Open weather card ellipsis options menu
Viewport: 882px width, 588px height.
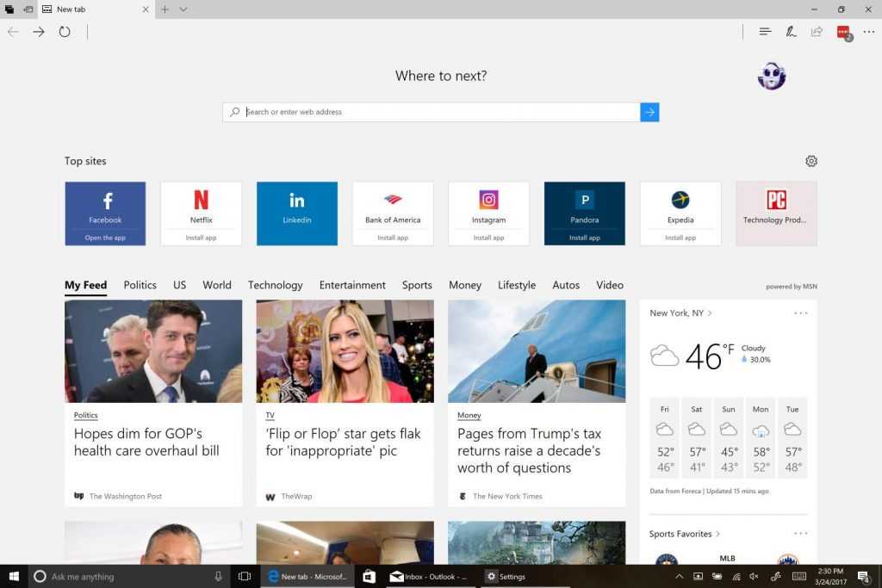pos(800,313)
